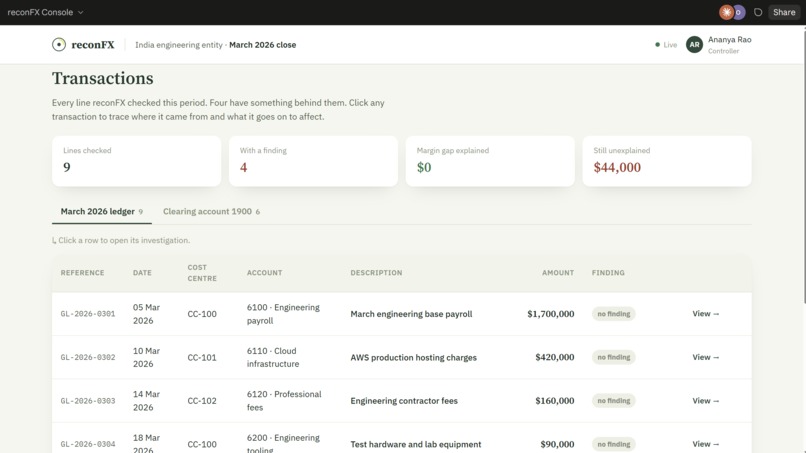Image resolution: width=806 pixels, height=453 pixels.
Task: Open the reconFX Console dropdown chevron
Action: (80, 12)
